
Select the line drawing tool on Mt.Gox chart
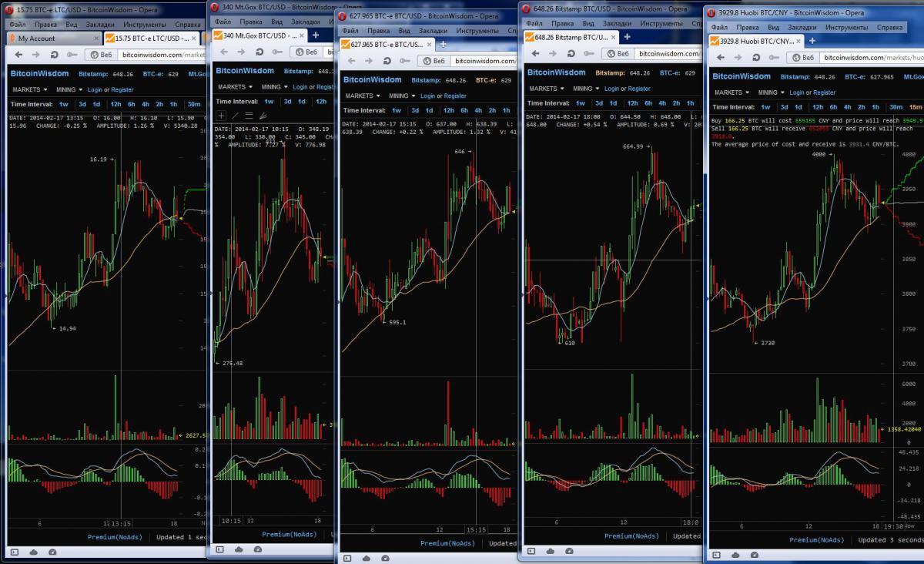coord(236,115)
